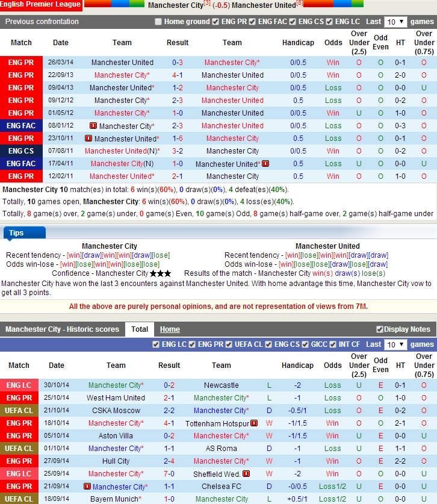The width and height of the screenshot is (437, 504).
Task: Open Manchester United team on 26/03/14 row
Action: (122, 63)
